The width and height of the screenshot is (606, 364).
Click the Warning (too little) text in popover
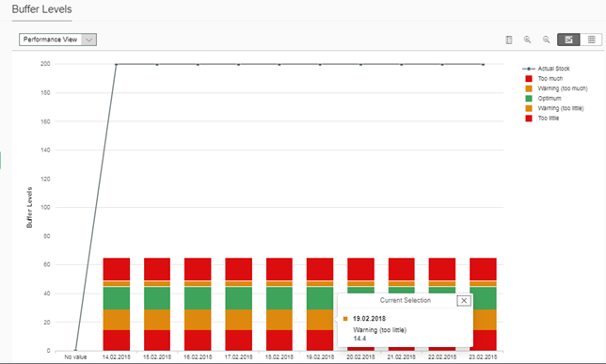[379, 330]
